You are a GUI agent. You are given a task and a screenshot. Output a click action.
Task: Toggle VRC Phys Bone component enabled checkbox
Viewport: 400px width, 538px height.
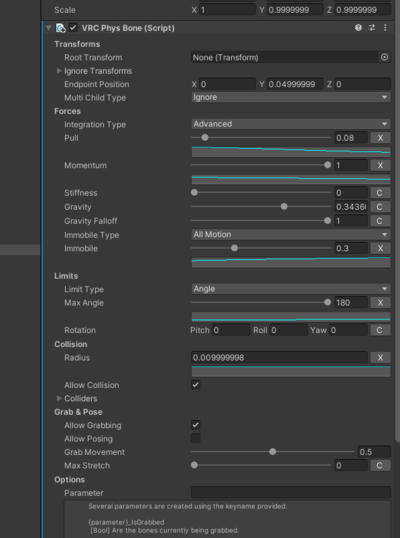coord(73,28)
